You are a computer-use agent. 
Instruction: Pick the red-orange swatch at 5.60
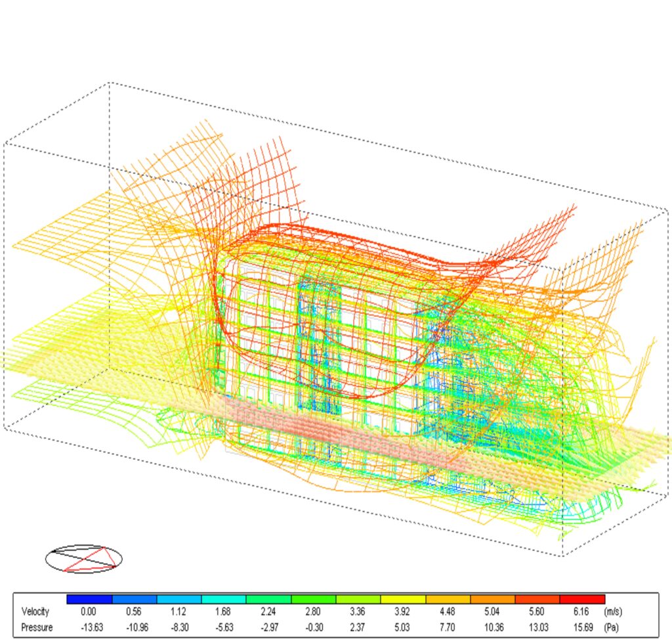[x=537, y=599]
